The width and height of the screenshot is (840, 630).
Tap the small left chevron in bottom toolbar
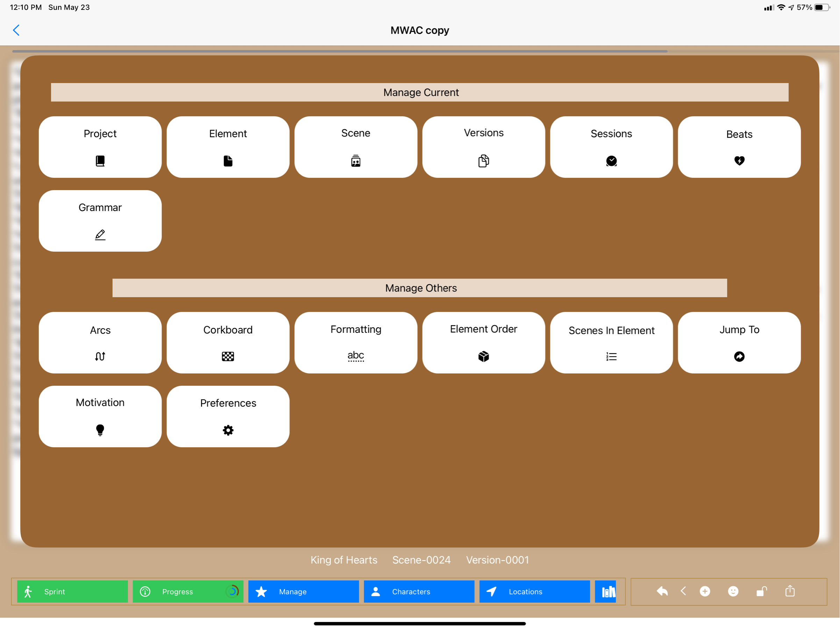[683, 591]
